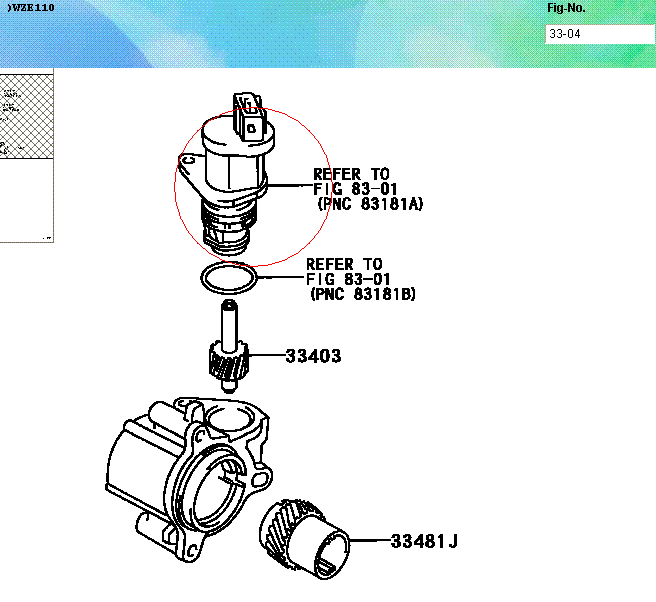Select part number 33403 callout
This screenshot has width=656, height=602.
point(313,356)
